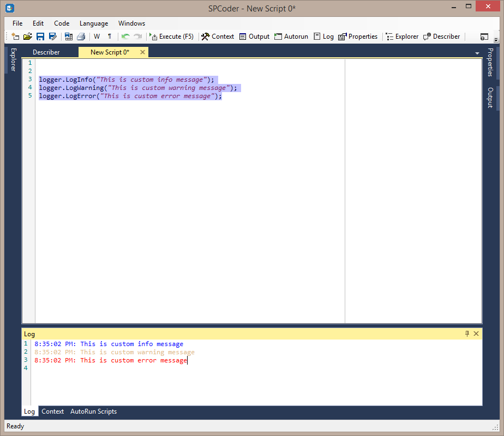Click the grid window toolbar icon

tap(69, 37)
